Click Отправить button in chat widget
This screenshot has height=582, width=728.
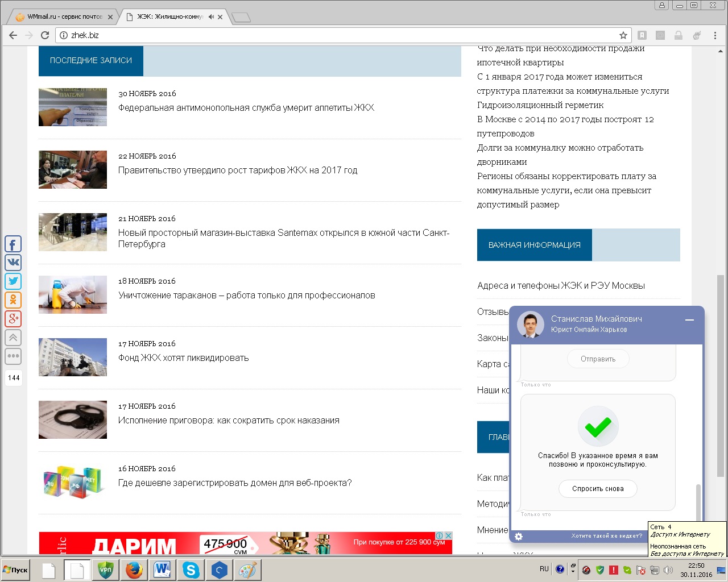tap(598, 359)
